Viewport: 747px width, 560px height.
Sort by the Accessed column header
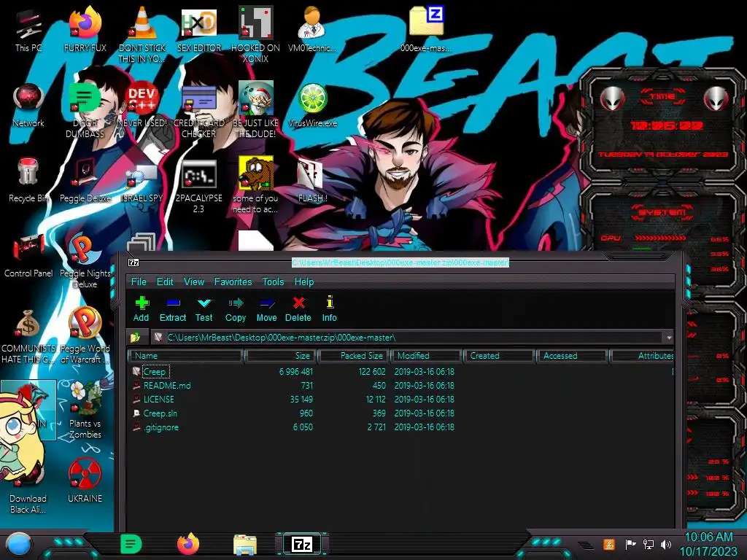pos(572,356)
